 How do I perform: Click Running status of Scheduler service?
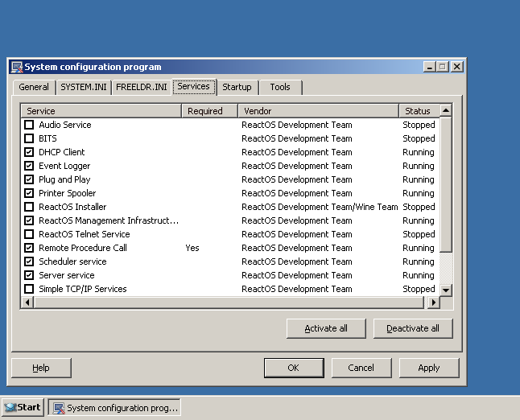(x=419, y=261)
